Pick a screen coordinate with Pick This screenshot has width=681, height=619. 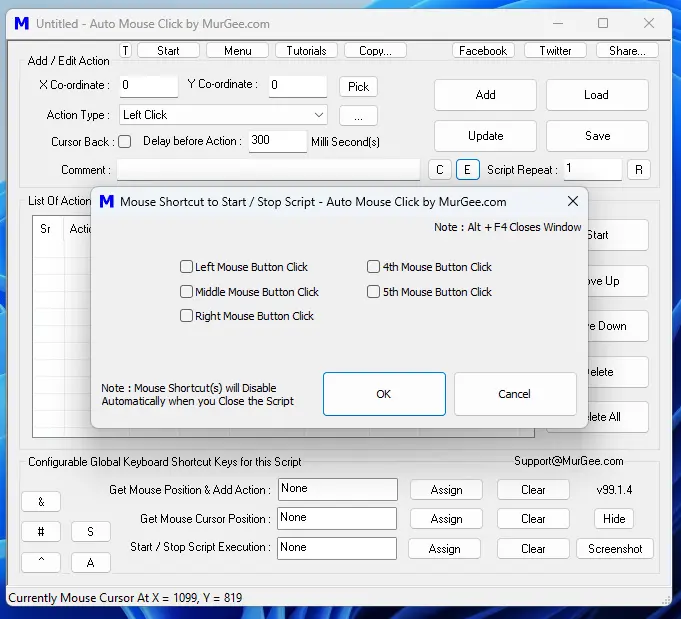[x=358, y=86]
